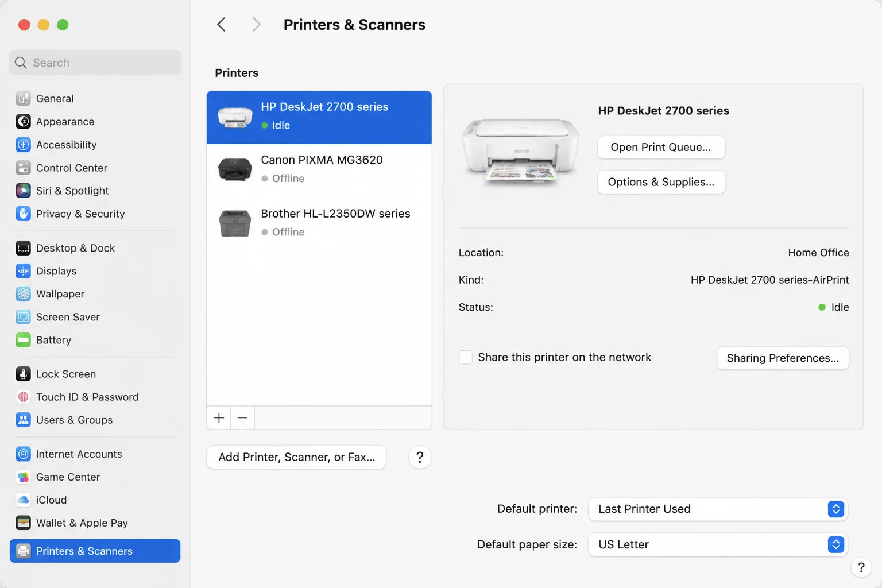This screenshot has height=588, width=882.
Task: Select the Accessibility icon in sidebar
Action: (x=23, y=145)
